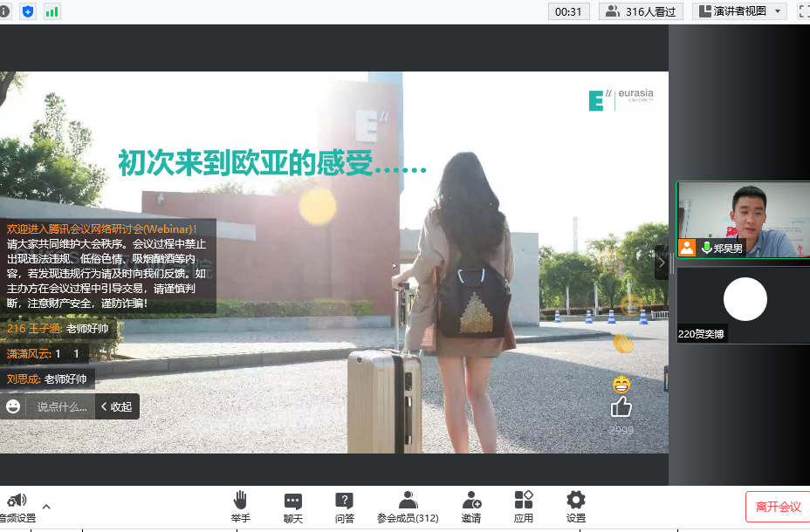The image size is (810, 532).
Task: Click the 316人看过 viewer count
Action: pos(641,11)
